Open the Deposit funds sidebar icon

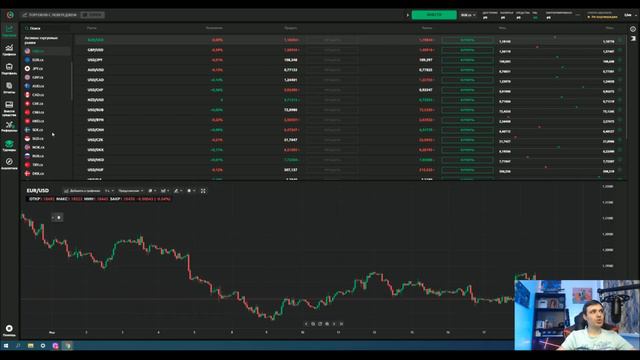(9, 109)
